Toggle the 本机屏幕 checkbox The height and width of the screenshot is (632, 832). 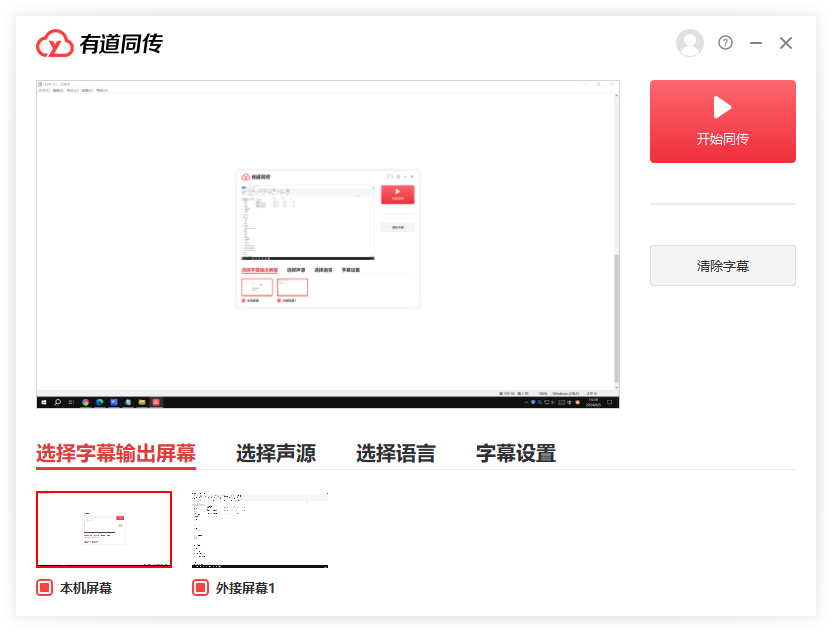[45, 587]
